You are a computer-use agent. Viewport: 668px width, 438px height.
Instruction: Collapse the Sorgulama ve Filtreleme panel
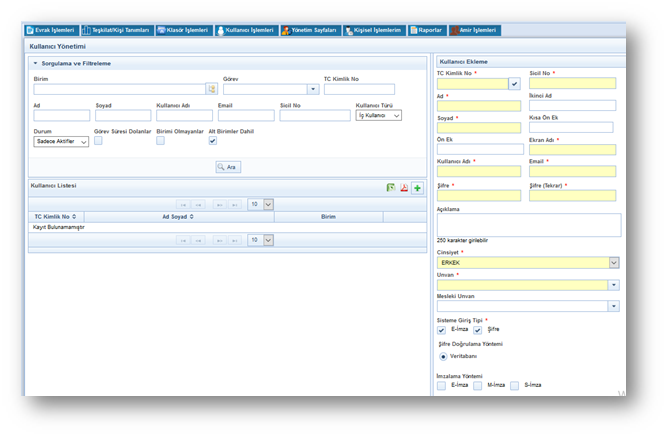[x=36, y=63]
